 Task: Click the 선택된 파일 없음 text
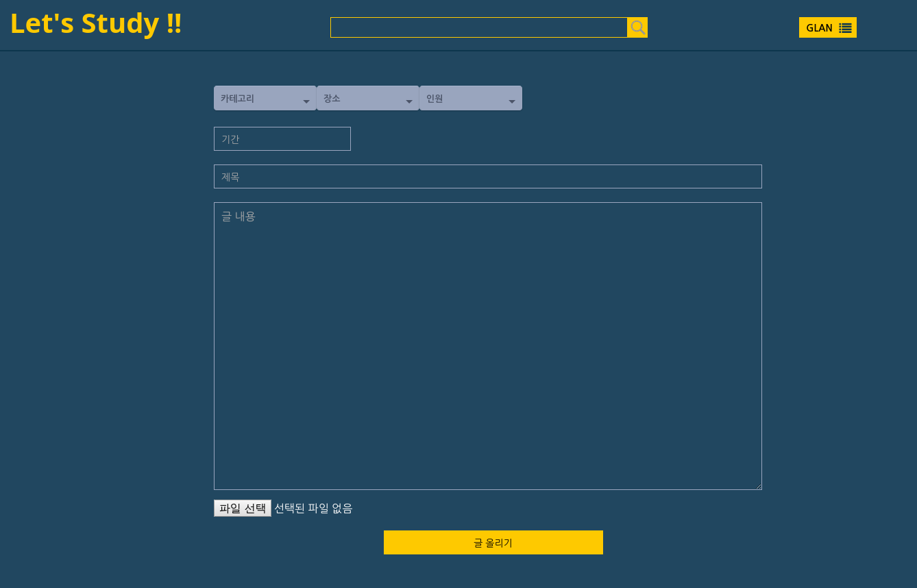point(313,508)
